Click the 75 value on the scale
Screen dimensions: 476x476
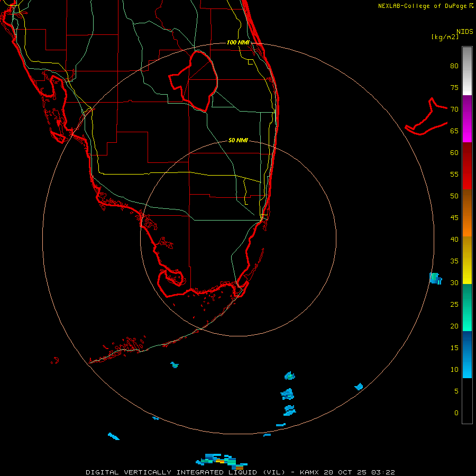[x=454, y=87]
